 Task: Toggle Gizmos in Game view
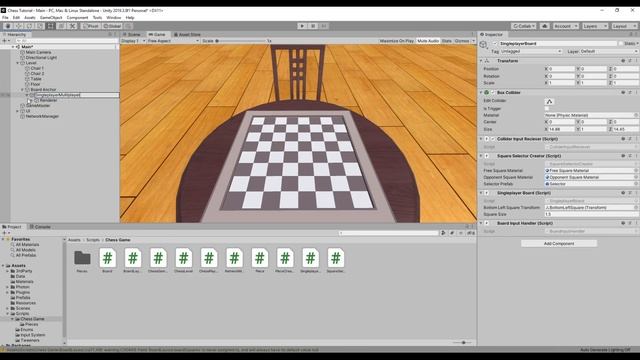(x=462, y=41)
